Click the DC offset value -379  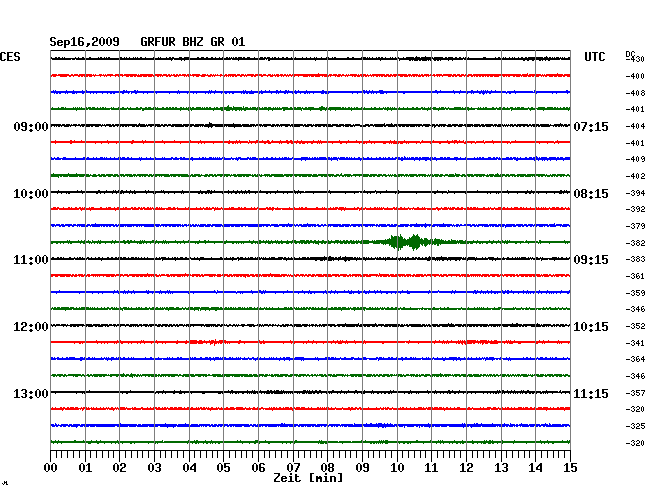click(635, 226)
